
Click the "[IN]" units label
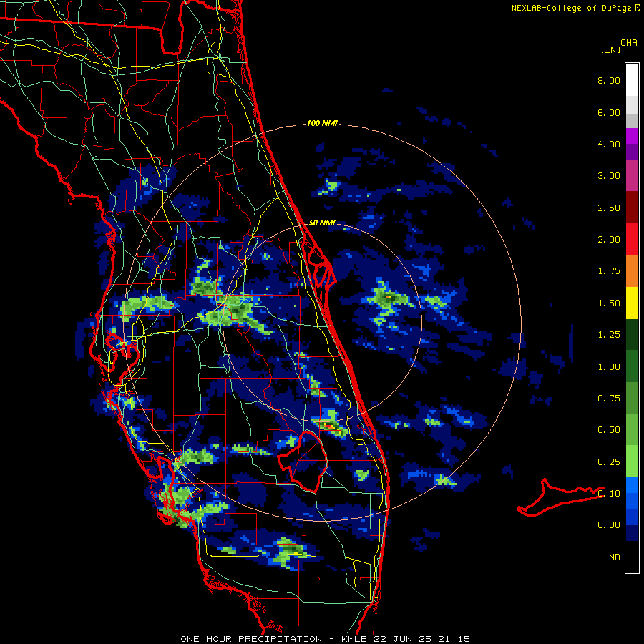(x=610, y=49)
